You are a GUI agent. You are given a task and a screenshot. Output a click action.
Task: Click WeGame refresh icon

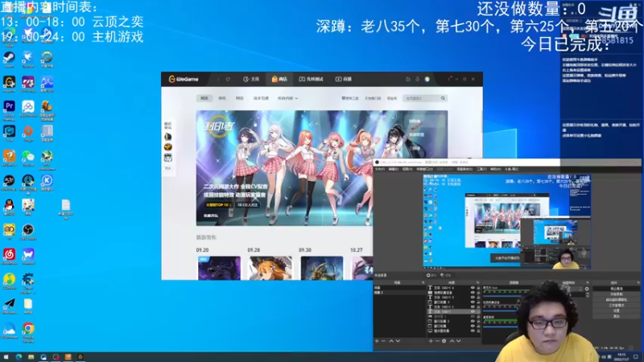pos(228,79)
